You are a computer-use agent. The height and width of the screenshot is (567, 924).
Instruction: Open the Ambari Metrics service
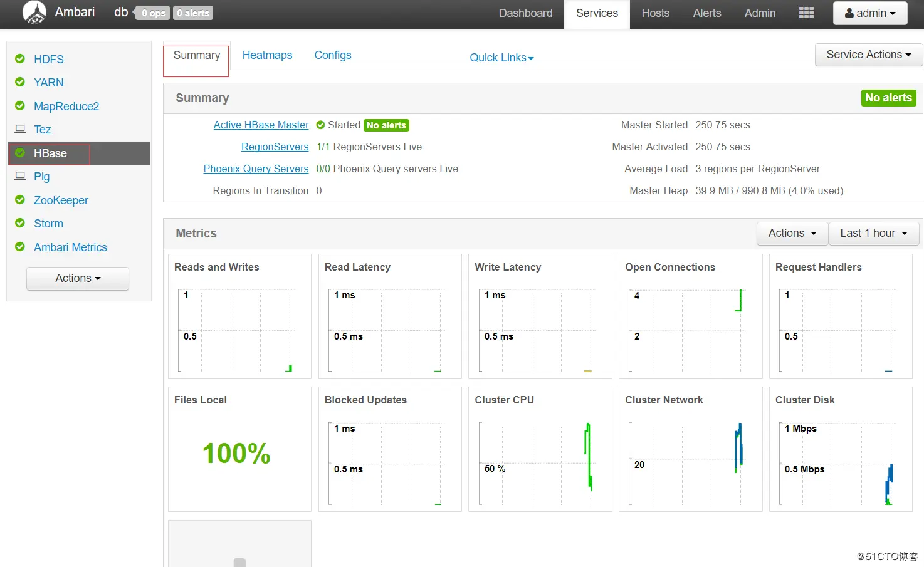point(70,247)
